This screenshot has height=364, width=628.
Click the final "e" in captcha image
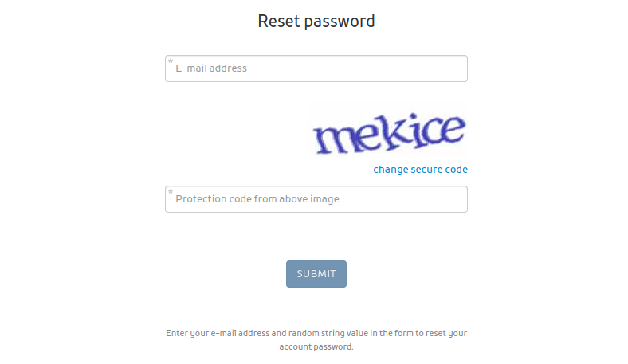pos(451,127)
